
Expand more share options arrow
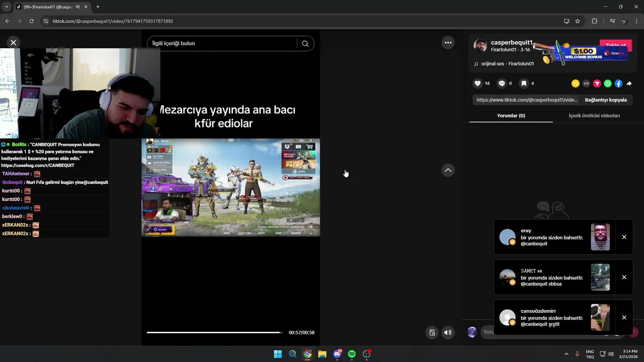tap(629, 83)
